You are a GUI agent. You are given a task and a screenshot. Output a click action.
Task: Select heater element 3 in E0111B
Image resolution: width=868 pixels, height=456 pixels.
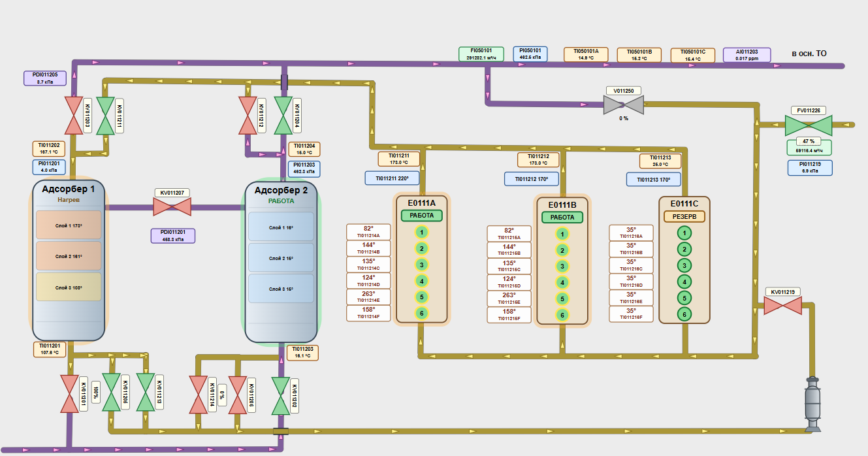562,266
